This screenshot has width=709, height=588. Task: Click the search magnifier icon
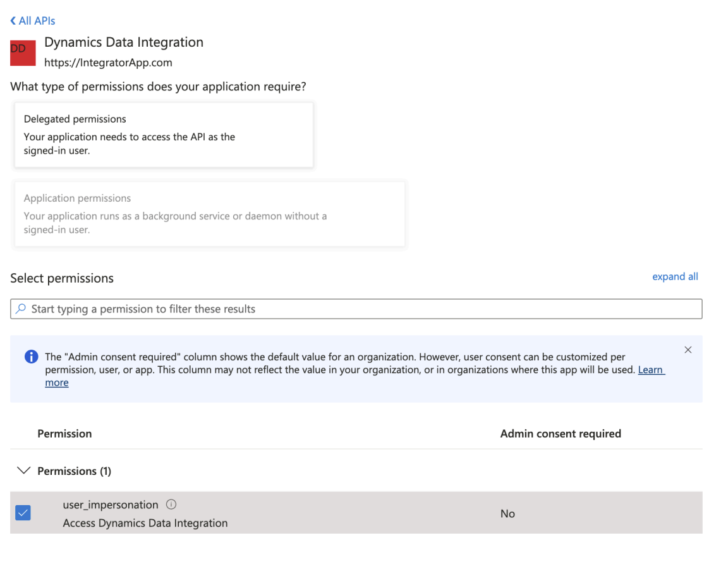tap(21, 309)
